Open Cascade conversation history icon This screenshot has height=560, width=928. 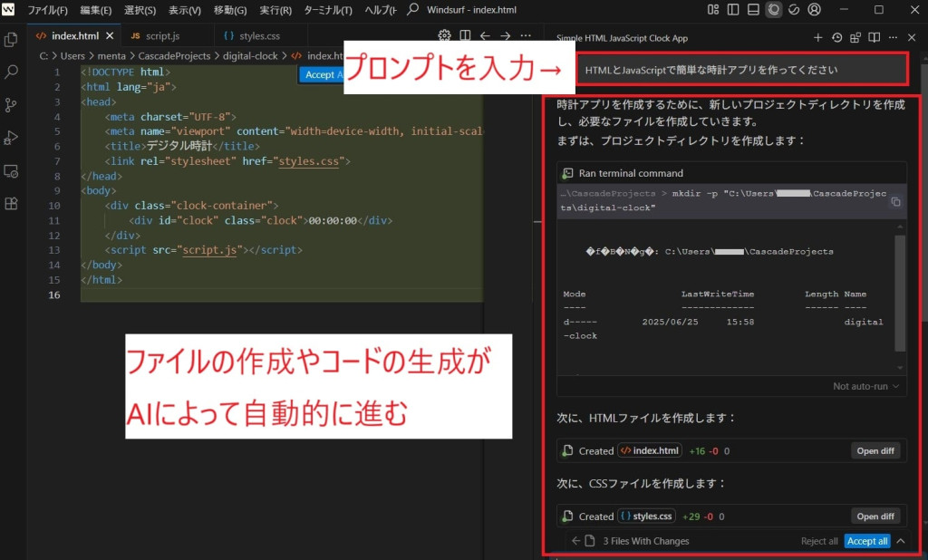(836, 37)
